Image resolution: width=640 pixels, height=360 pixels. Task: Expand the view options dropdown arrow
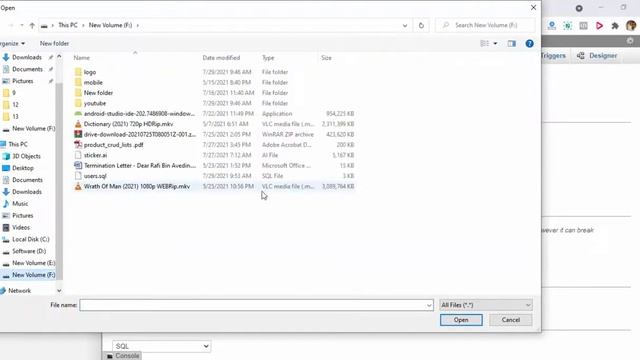495,43
